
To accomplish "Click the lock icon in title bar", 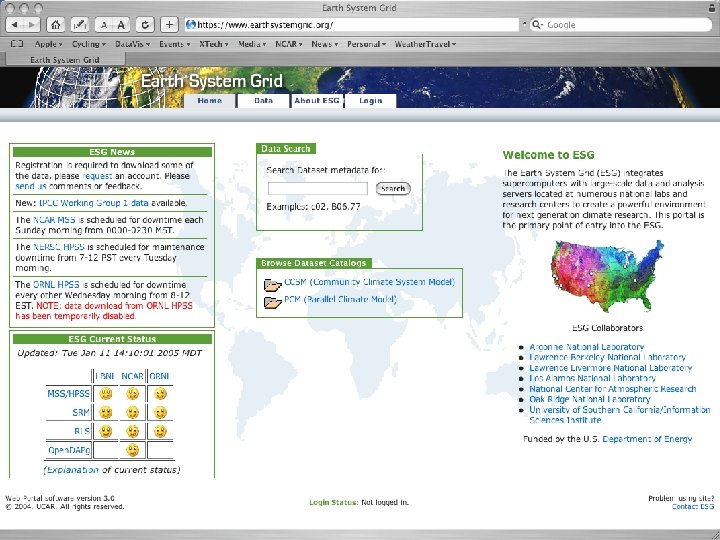I will [x=712, y=7].
